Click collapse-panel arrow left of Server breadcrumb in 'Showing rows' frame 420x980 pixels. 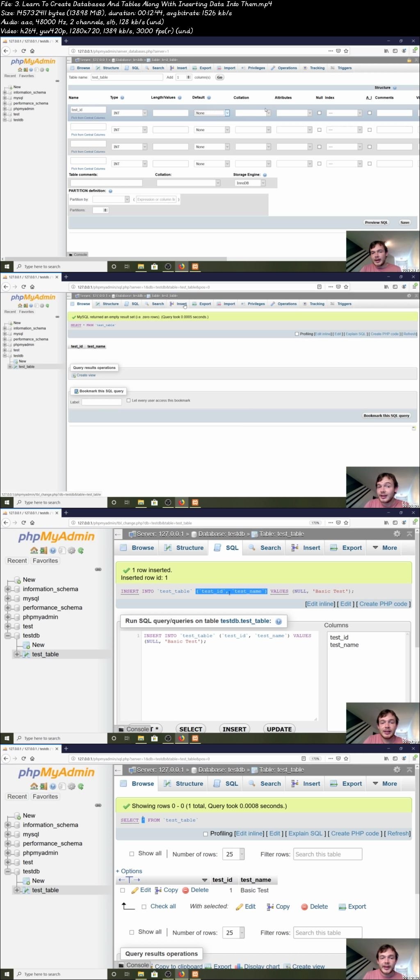pos(118,770)
